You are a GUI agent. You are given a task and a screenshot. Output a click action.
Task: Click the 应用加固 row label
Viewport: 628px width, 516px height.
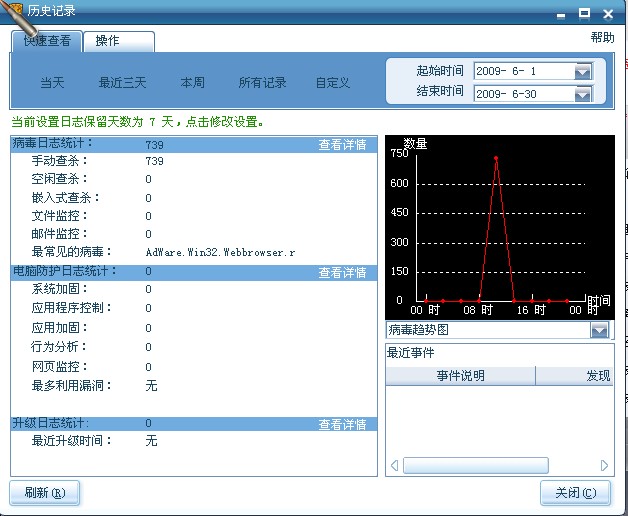point(60,327)
